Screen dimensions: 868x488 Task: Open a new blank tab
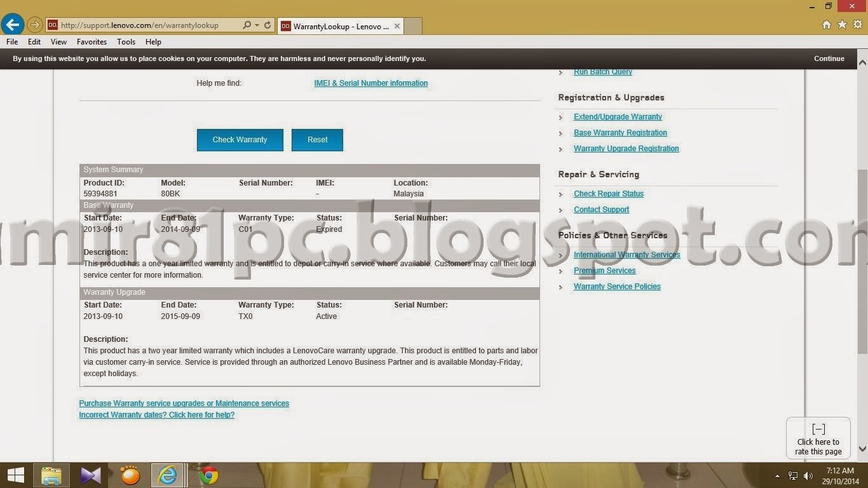coord(413,26)
